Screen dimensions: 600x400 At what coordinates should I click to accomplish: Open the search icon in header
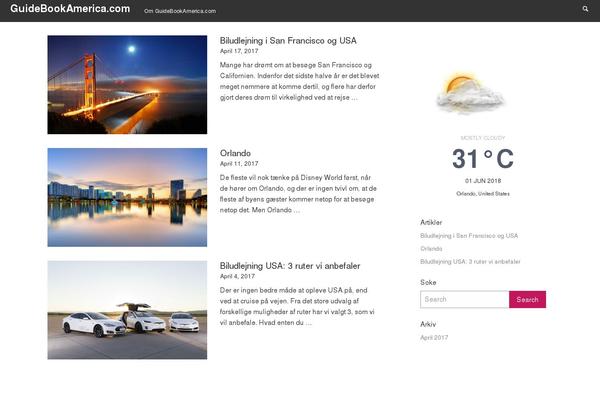585,9
